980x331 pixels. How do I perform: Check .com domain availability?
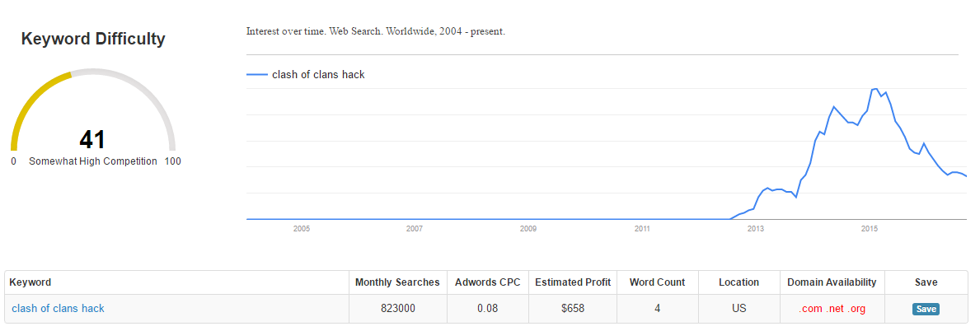coord(810,309)
